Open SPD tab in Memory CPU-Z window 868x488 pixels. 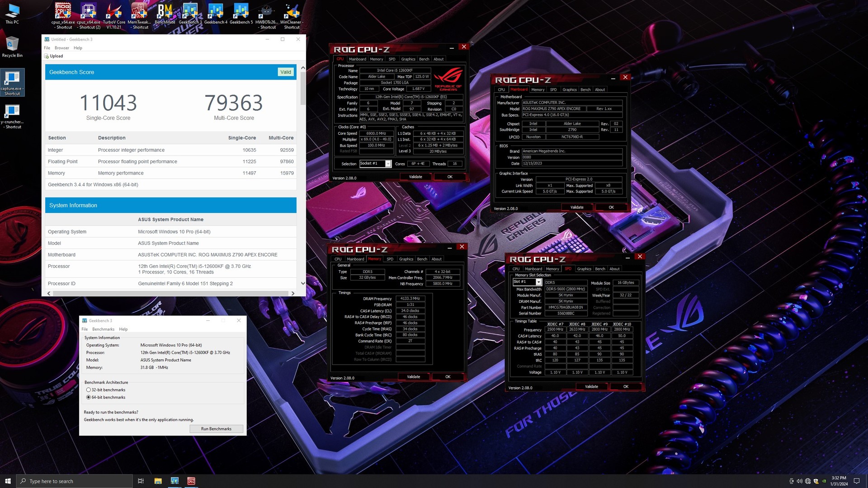390,259
